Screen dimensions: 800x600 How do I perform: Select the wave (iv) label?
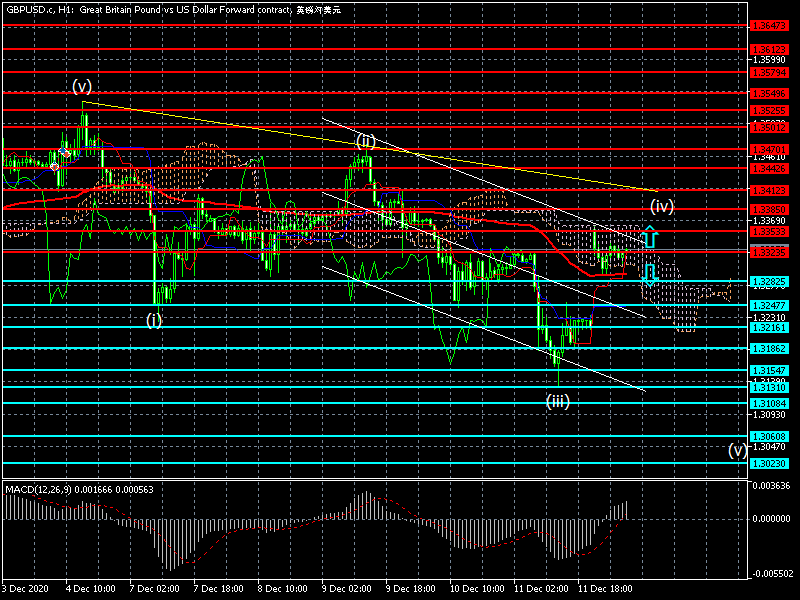pos(662,206)
